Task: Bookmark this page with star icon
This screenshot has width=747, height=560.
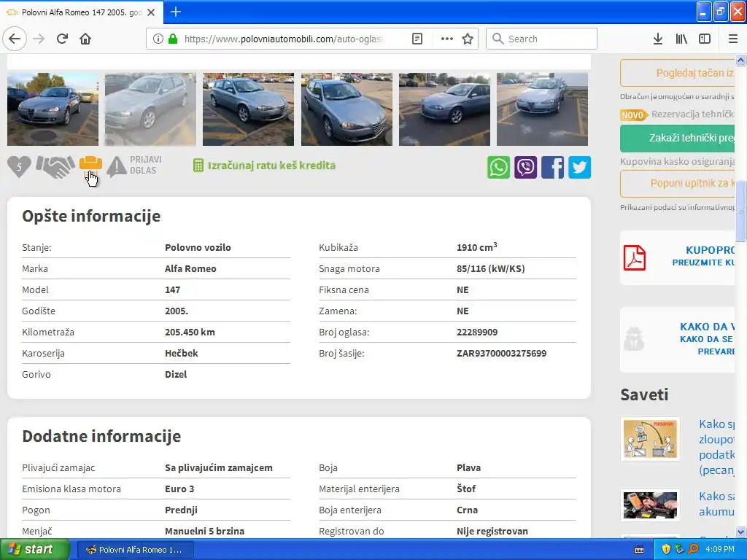Action: 468,39
